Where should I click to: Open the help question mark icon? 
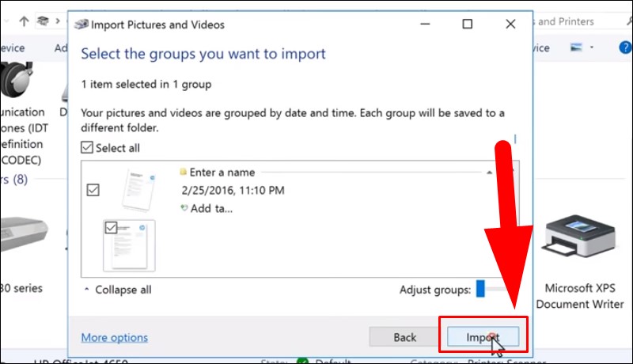point(626,47)
